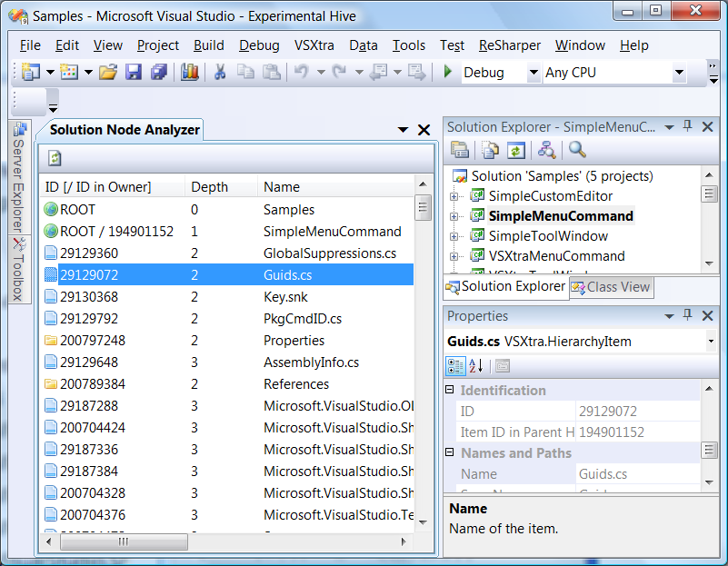Click the books icon beside Save All
Screen dimensions: 728x566
click(189, 72)
